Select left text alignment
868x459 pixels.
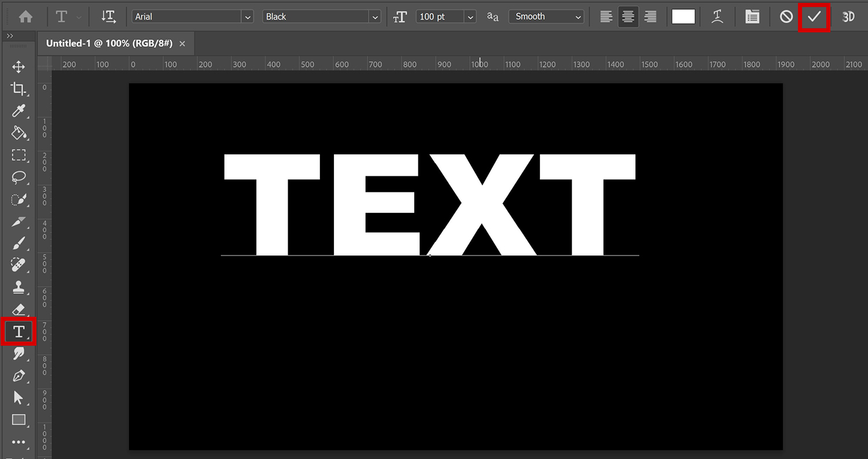606,16
